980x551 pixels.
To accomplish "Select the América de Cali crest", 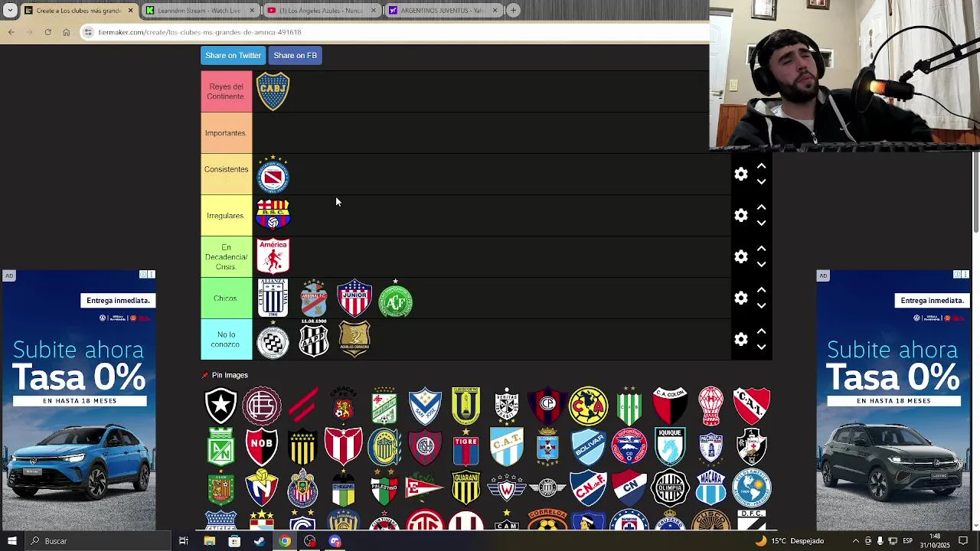I will pos(273,256).
